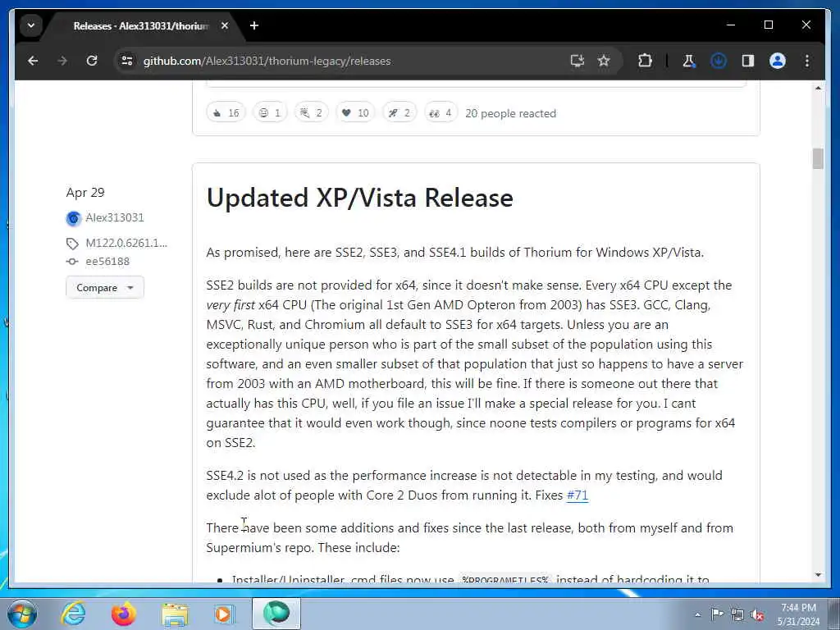
Task: Click the page scrollbar thumb
Action: [x=818, y=158]
